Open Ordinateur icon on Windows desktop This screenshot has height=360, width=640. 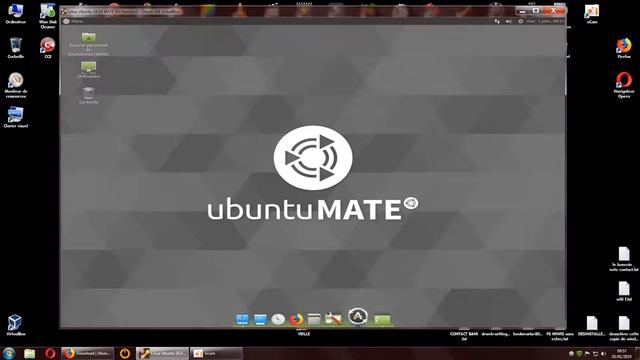click(x=16, y=13)
